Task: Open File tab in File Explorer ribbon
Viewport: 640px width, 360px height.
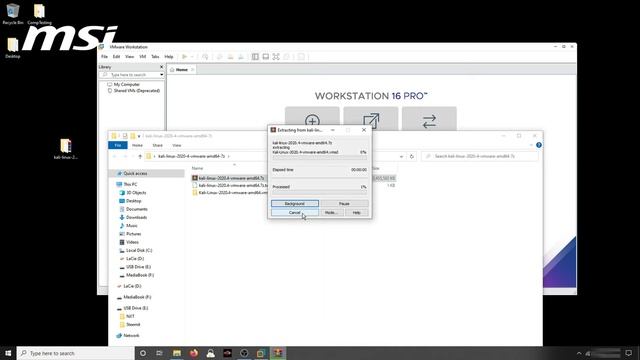Action: (x=118, y=145)
